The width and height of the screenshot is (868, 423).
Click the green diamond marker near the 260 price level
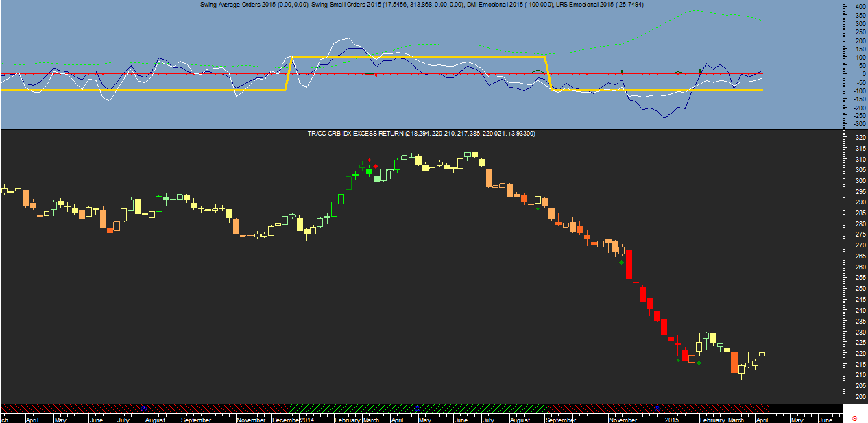coord(621,262)
